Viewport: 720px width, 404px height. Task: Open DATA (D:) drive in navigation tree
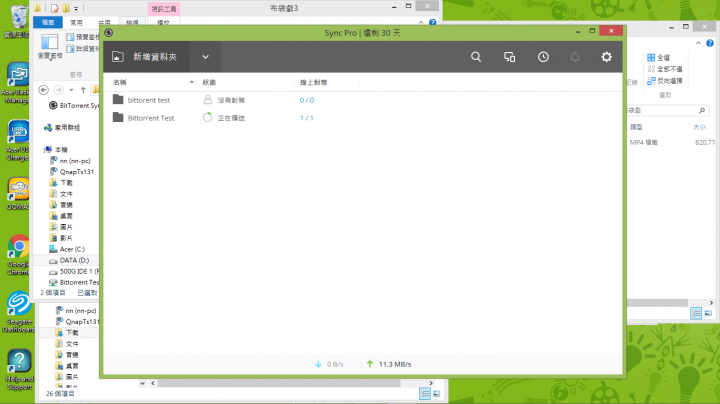click(69, 260)
